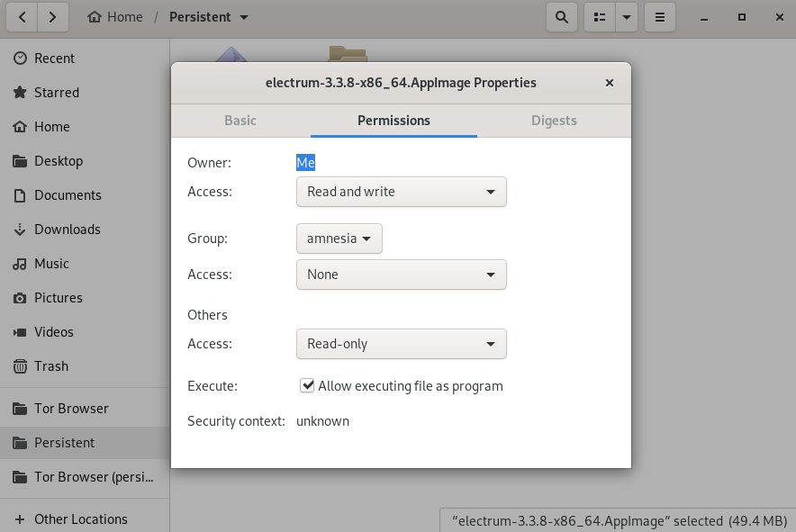The width and height of the screenshot is (796, 532).
Task: Open the view options dropdown arrow
Action: click(x=627, y=17)
